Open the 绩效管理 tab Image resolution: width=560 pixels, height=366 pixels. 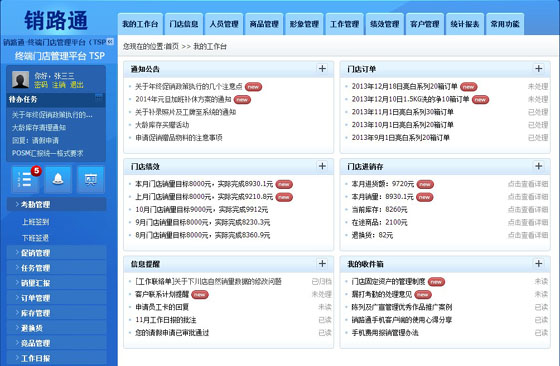coord(385,24)
